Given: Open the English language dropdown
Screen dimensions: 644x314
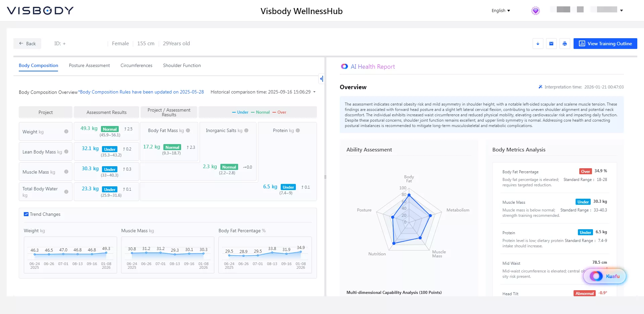Looking at the screenshot, I should pos(500,11).
